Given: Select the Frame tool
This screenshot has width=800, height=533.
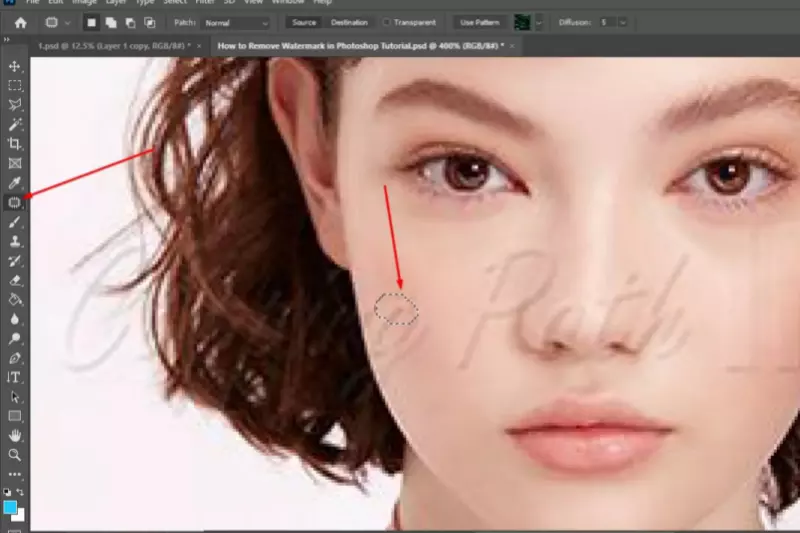Looking at the screenshot, I should [x=14, y=163].
